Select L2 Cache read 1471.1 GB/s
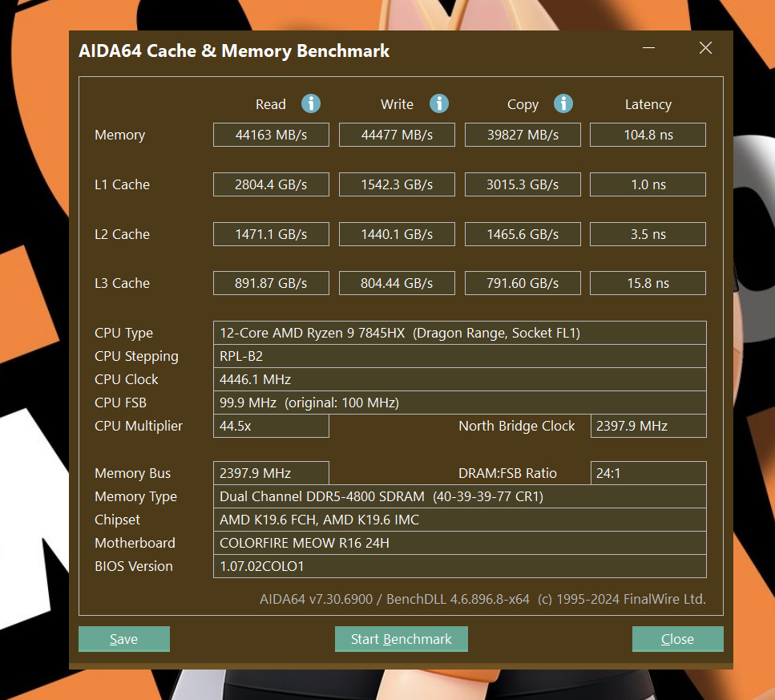This screenshot has height=700, width=775. click(271, 234)
